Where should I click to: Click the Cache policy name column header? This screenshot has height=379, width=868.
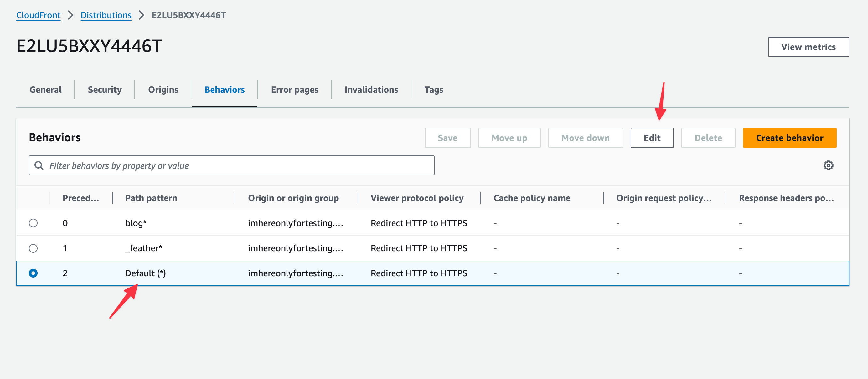coord(532,198)
